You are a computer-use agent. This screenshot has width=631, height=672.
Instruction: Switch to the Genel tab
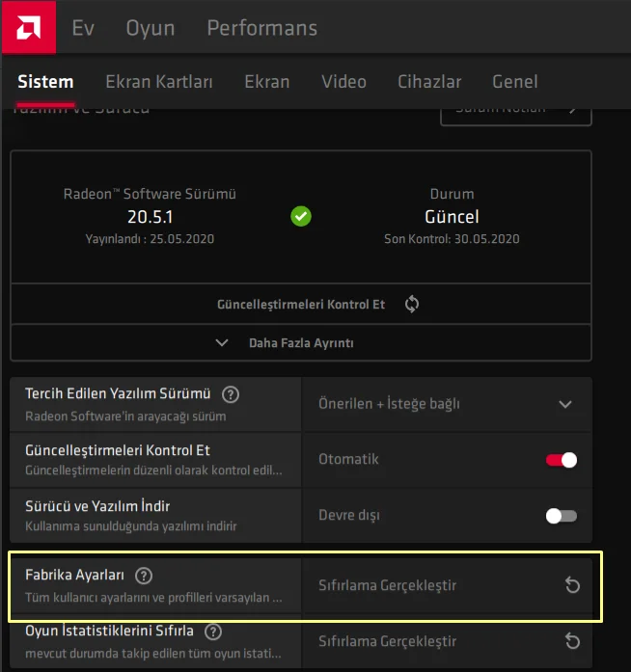515,82
